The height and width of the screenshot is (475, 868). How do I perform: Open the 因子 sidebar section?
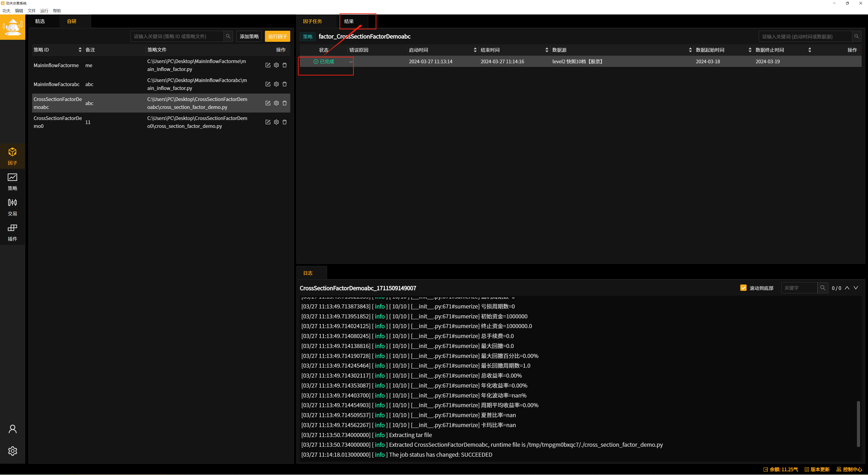tap(12, 156)
